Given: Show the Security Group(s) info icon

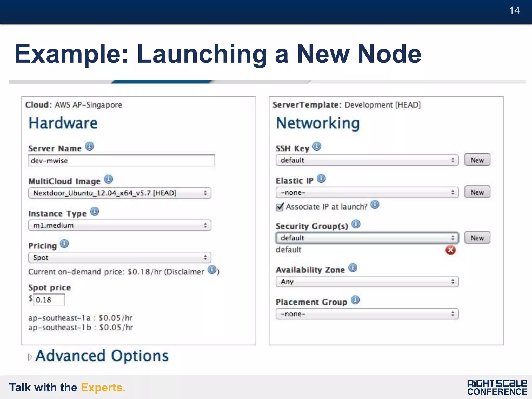Looking at the screenshot, I should click(356, 224).
